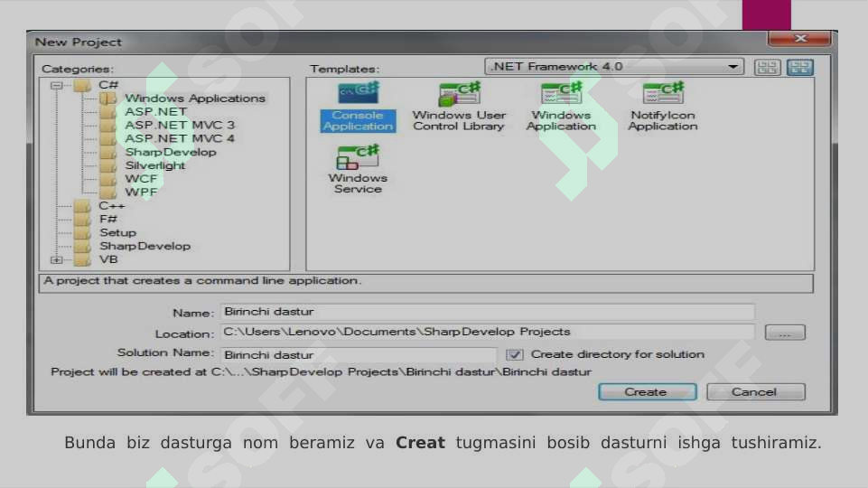Select the Console Application template icon
The image size is (868, 488).
pyautogui.click(x=359, y=92)
